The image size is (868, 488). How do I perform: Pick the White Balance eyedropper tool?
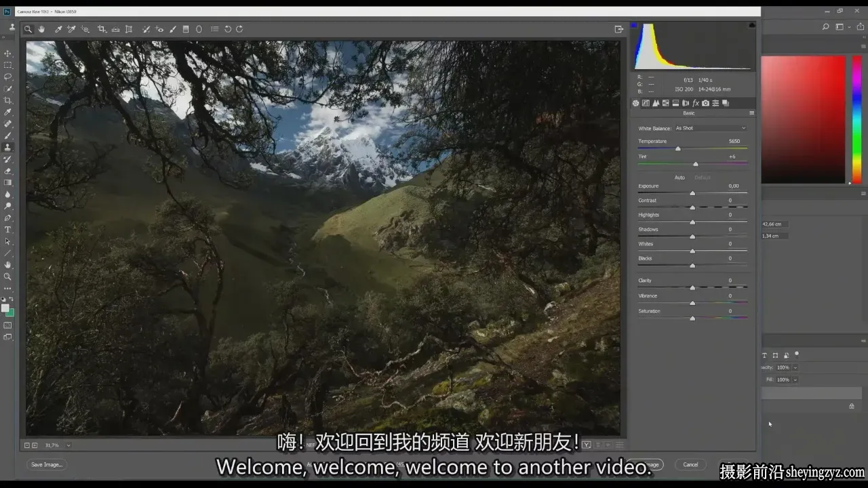[x=58, y=29]
